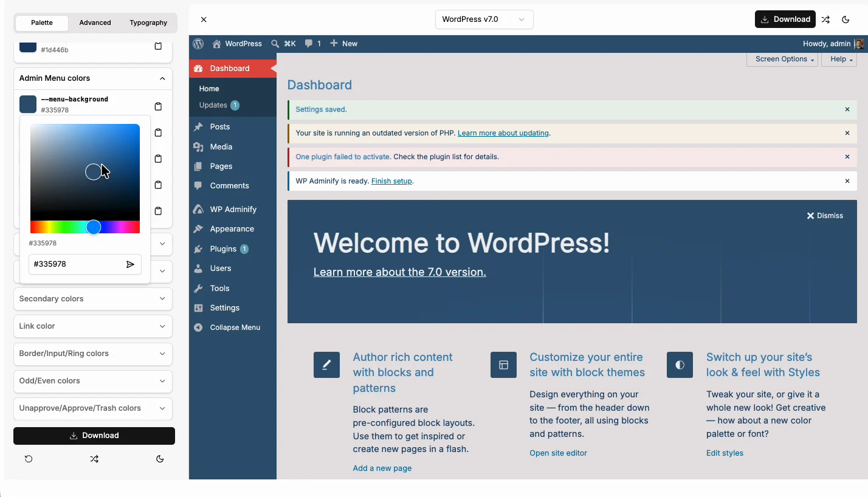Toggle dark mode moon in top bar
Screen dimensions: 868x497
846,19
